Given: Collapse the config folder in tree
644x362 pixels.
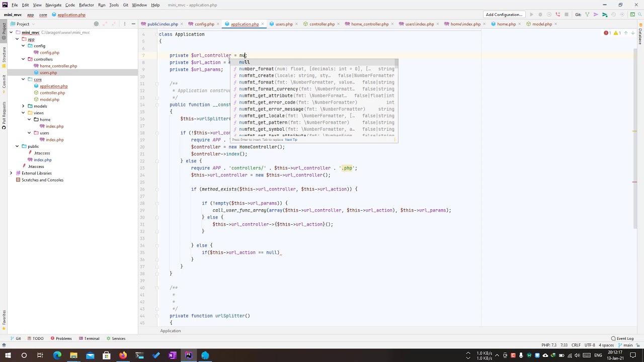Looking at the screenshot, I should click(x=23, y=46).
